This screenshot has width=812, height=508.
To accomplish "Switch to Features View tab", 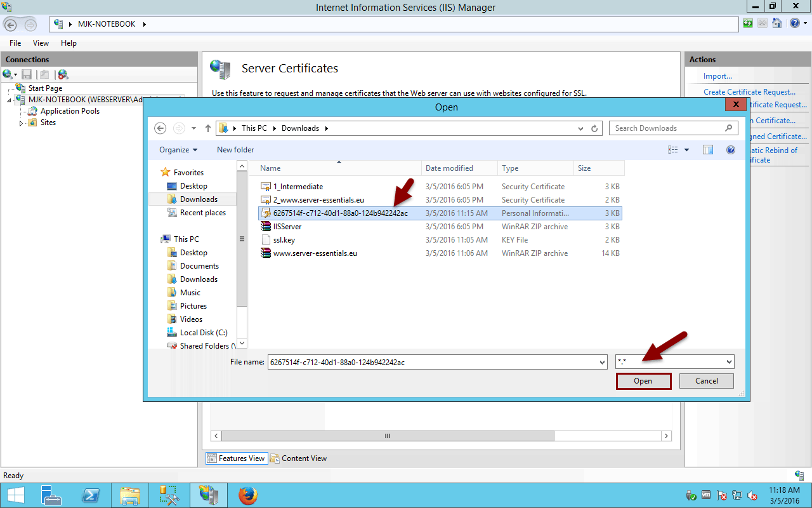I will (x=235, y=458).
